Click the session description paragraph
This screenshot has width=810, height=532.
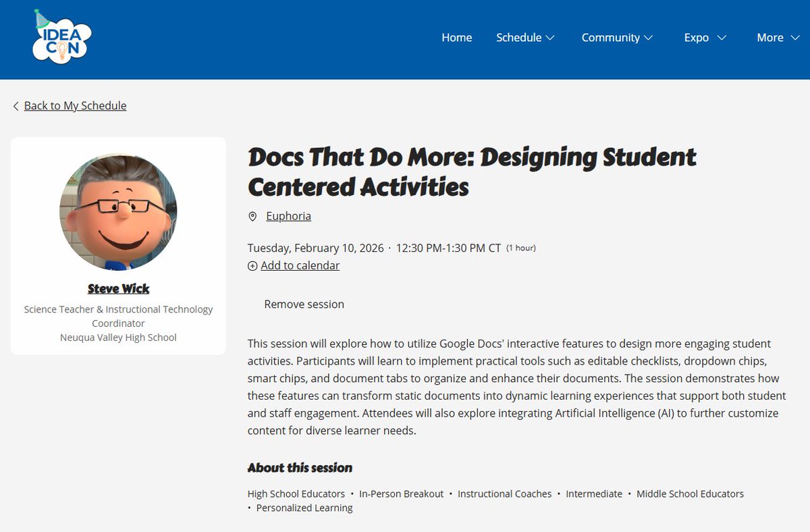pos(517,387)
